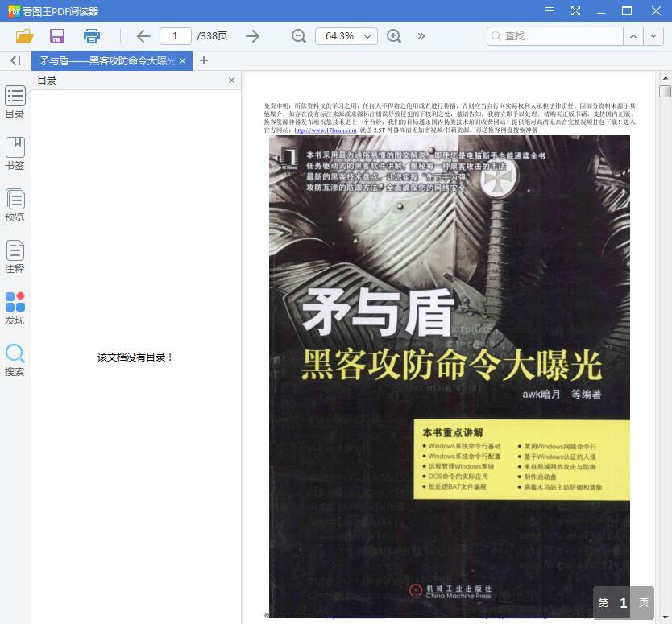Open the 搜索 search sidebar

click(x=15, y=360)
